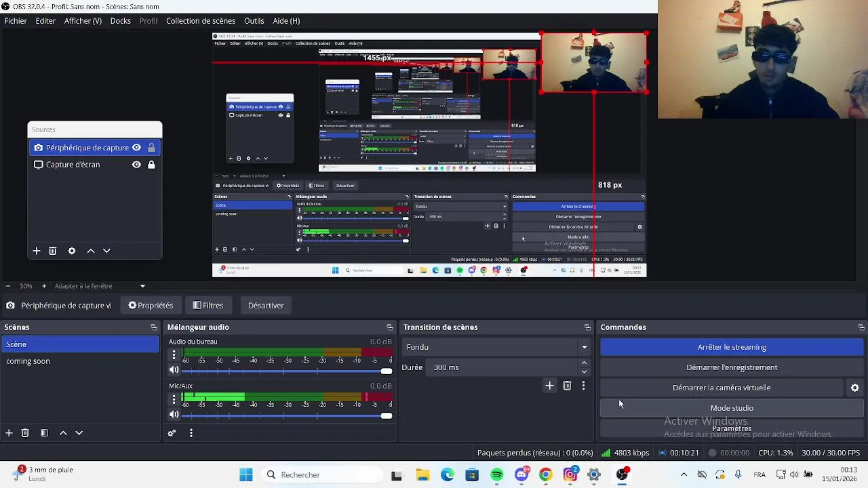Open virtual camera settings gear icon
The image size is (868, 488).
[855, 388]
